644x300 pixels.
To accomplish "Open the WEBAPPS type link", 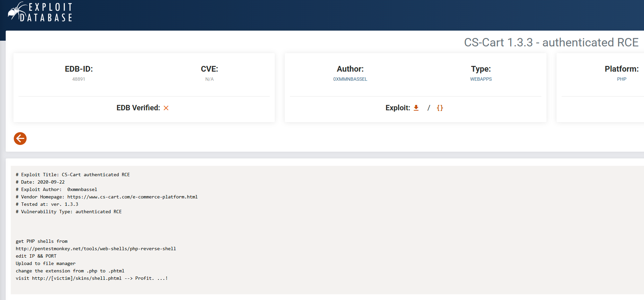I will point(481,79).
